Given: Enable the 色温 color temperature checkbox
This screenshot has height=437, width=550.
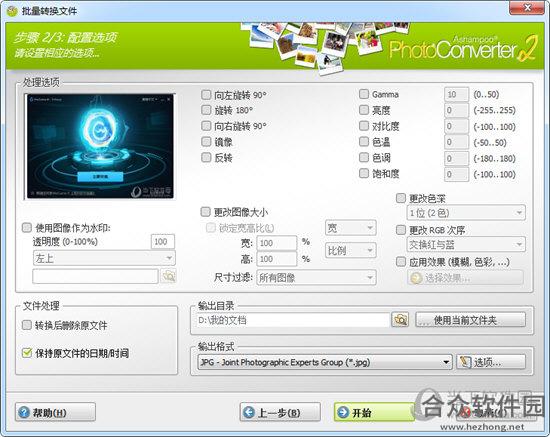Looking at the screenshot, I should pos(364,142).
